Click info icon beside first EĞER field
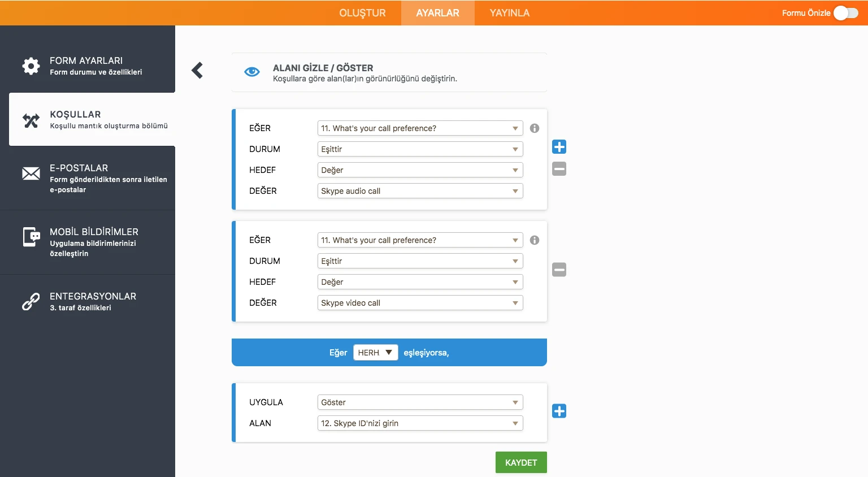 point(535,128)
